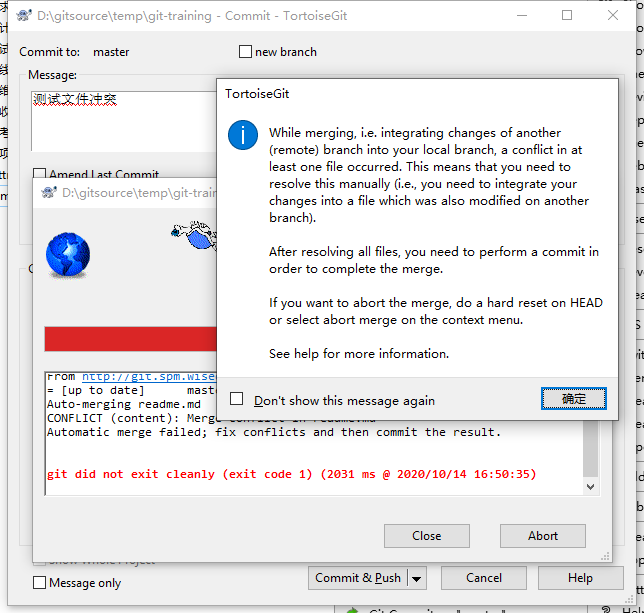Click inside the commit message text box
This screenshot has height=613, width=644.
pos(124,121)
